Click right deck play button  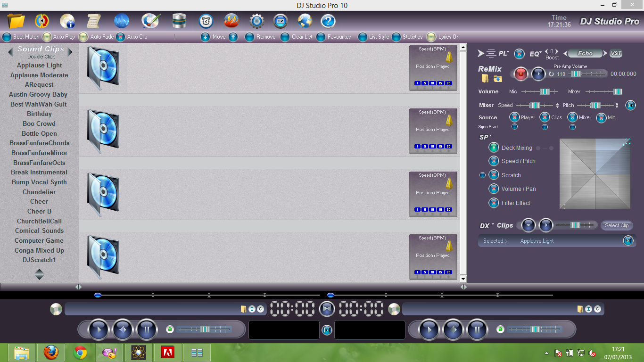click(x=429, y=329)
